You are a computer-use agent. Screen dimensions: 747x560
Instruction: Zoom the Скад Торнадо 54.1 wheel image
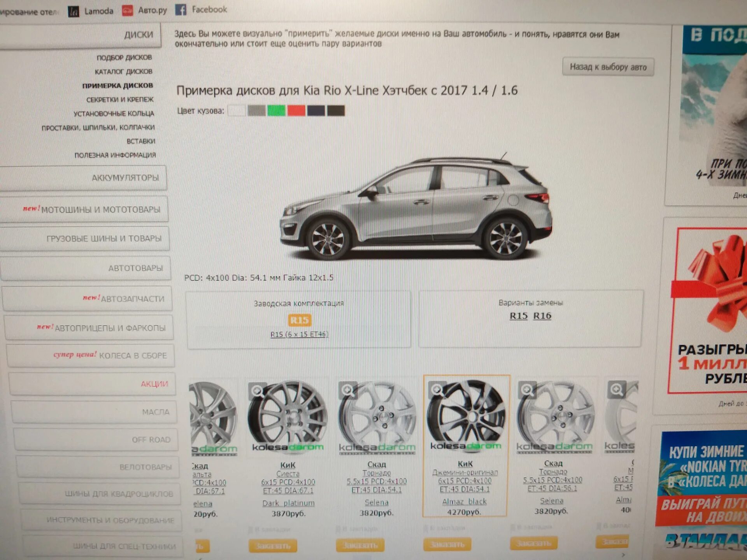(x=347, y=390)
